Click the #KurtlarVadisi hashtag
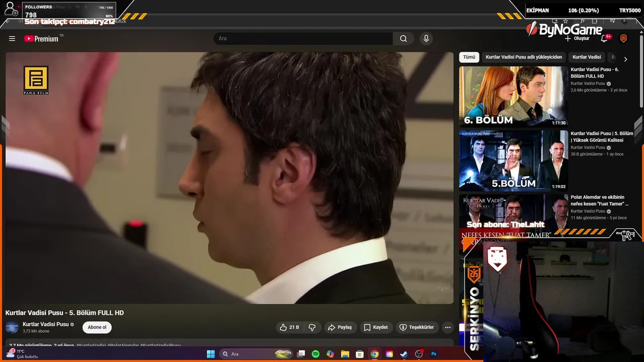 pyautogui.click(x=91, y=346)
